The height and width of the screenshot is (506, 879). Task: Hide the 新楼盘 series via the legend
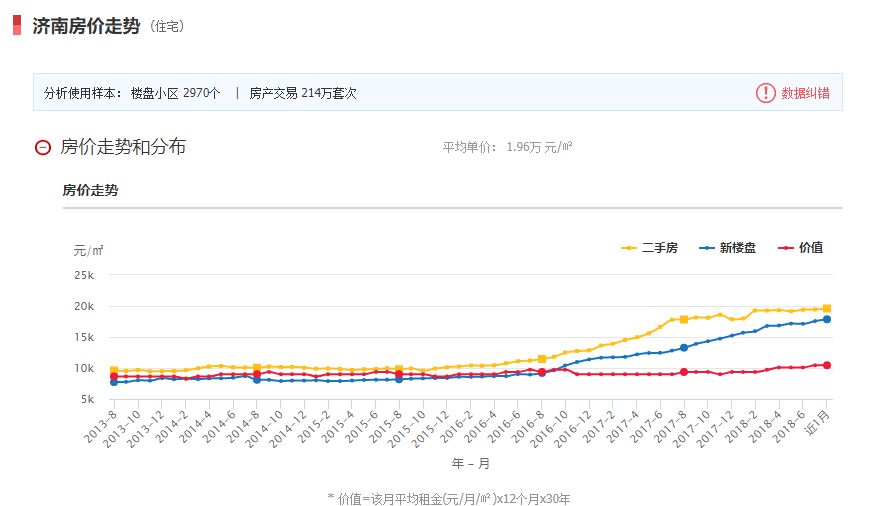coord(728,248)
